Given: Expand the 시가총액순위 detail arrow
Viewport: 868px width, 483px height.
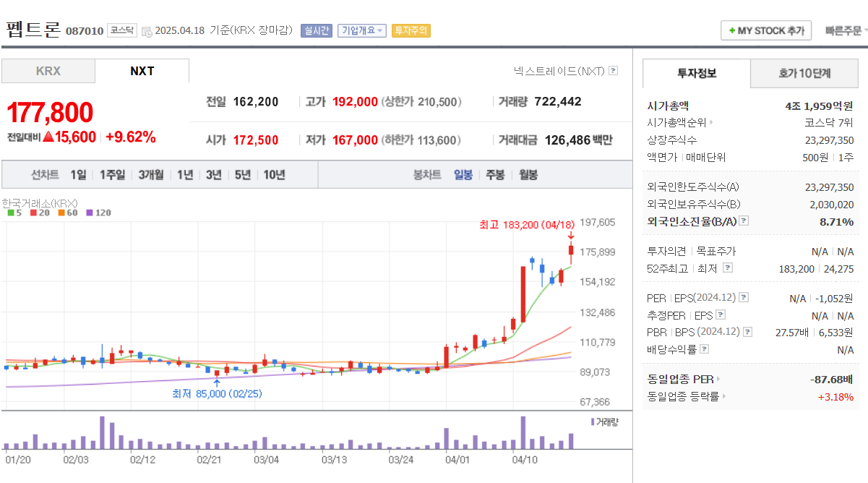Looking at the screenshot, I should coord(713,123).
